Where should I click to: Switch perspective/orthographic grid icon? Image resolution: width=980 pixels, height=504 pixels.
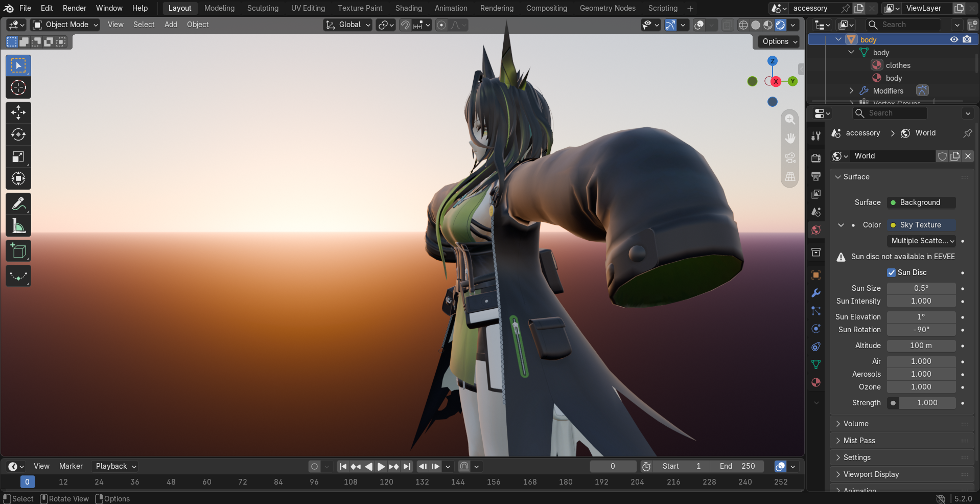(790, 177)
